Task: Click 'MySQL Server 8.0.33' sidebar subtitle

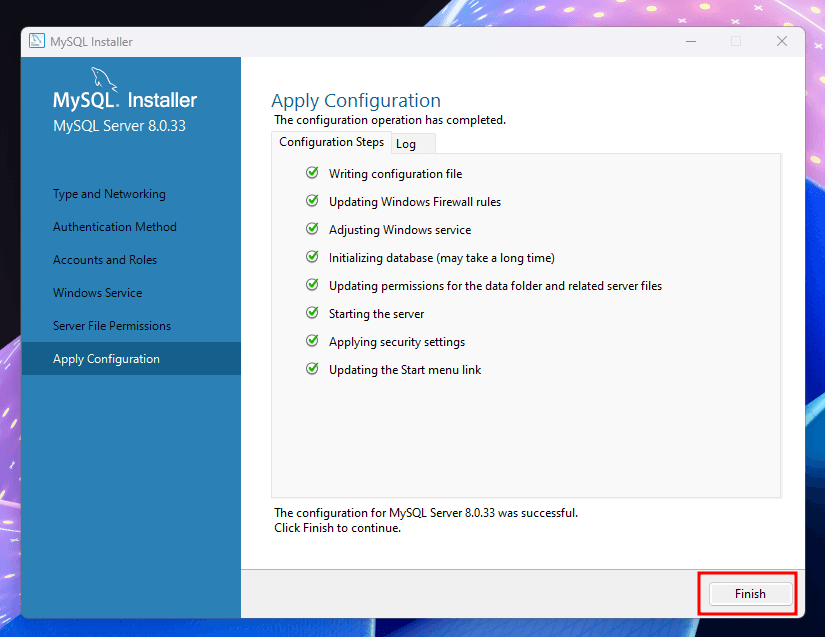Action: click(x=119, y=126)
